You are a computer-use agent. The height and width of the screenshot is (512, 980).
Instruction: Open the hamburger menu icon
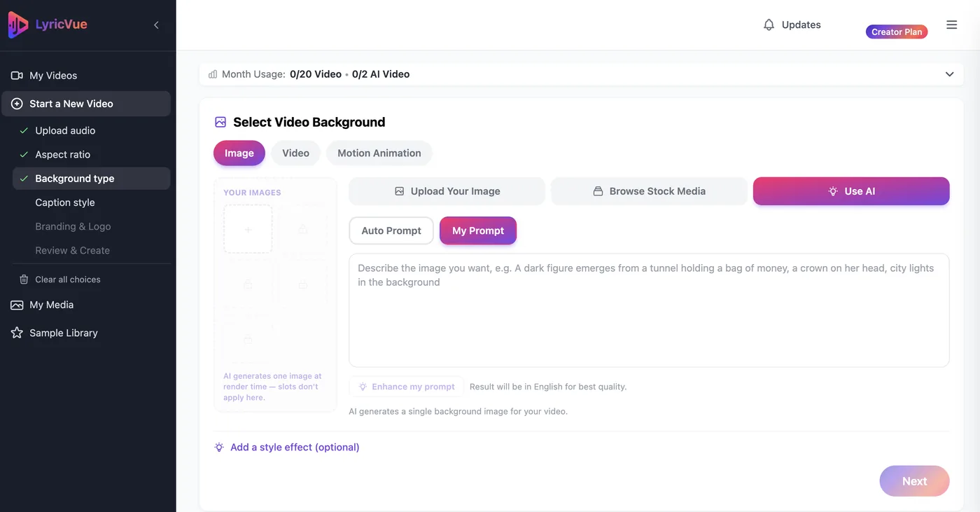(x=951, y=25)
